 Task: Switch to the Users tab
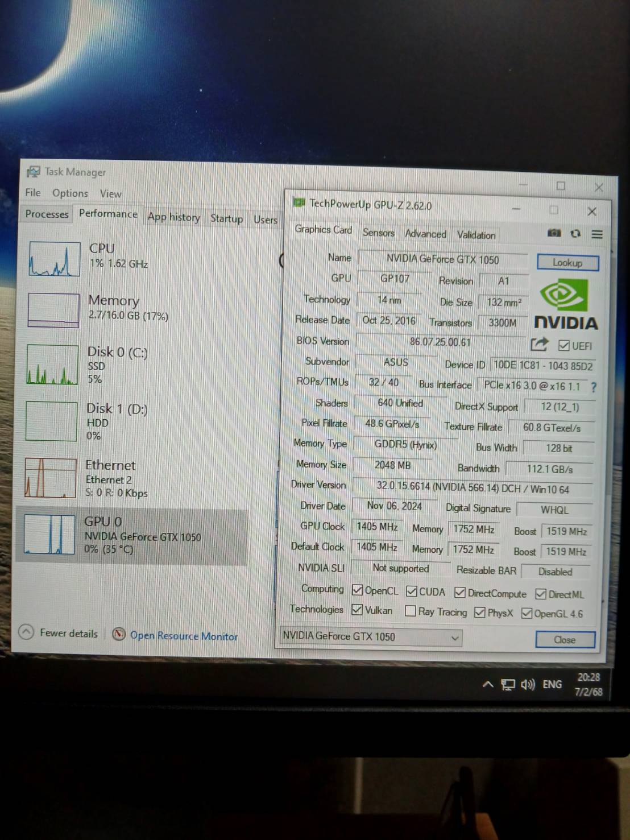pyautogui.click(x=265, y=220)
